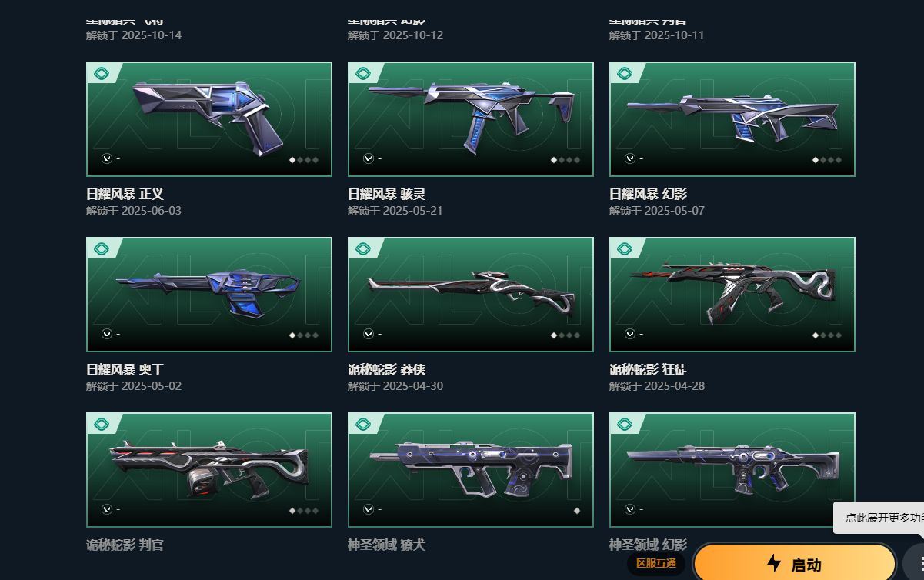
Task: Select the 诡秘蛇影 莽侠 sniper thumbnail
Action: click(471, 295)
